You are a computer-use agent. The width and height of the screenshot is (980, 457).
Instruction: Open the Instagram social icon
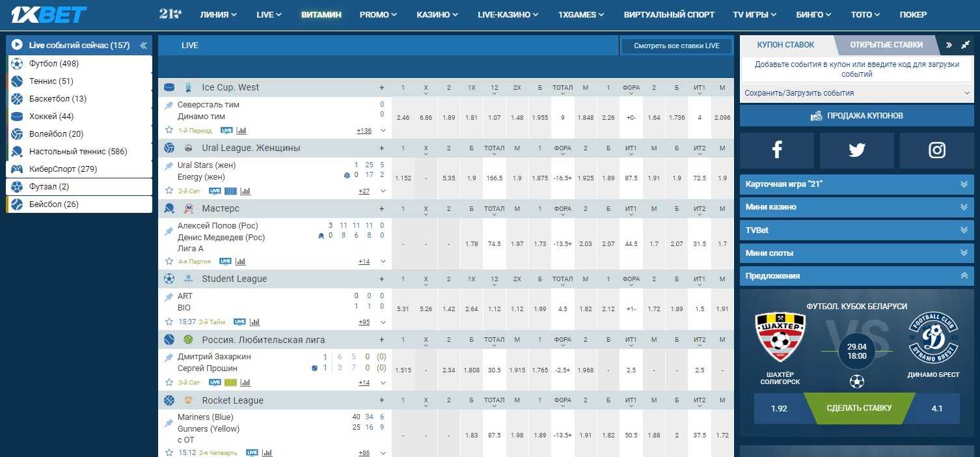pyautogui.click(x=937, y=150)
